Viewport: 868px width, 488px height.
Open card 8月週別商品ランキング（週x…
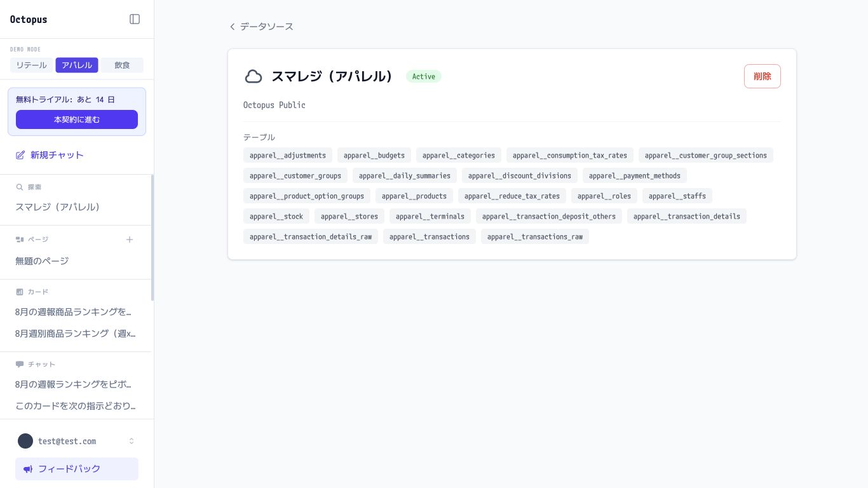tap(76, 334)
